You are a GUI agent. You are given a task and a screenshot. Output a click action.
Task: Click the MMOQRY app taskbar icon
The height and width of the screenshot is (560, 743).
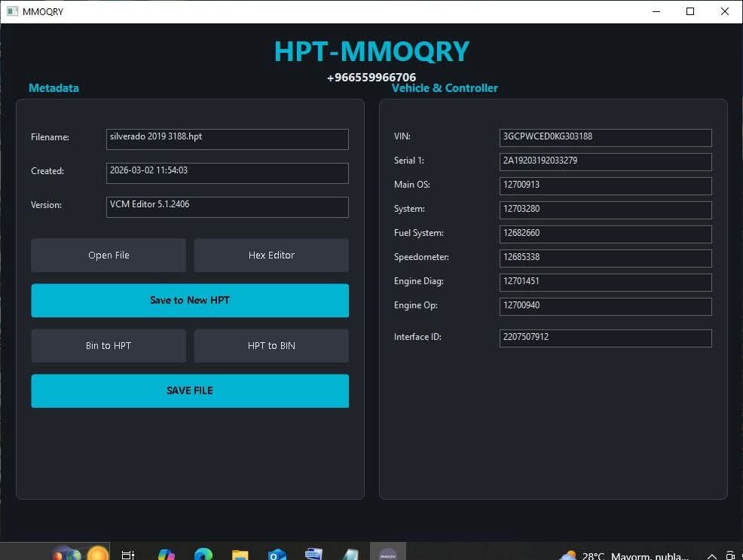[388, 554]
